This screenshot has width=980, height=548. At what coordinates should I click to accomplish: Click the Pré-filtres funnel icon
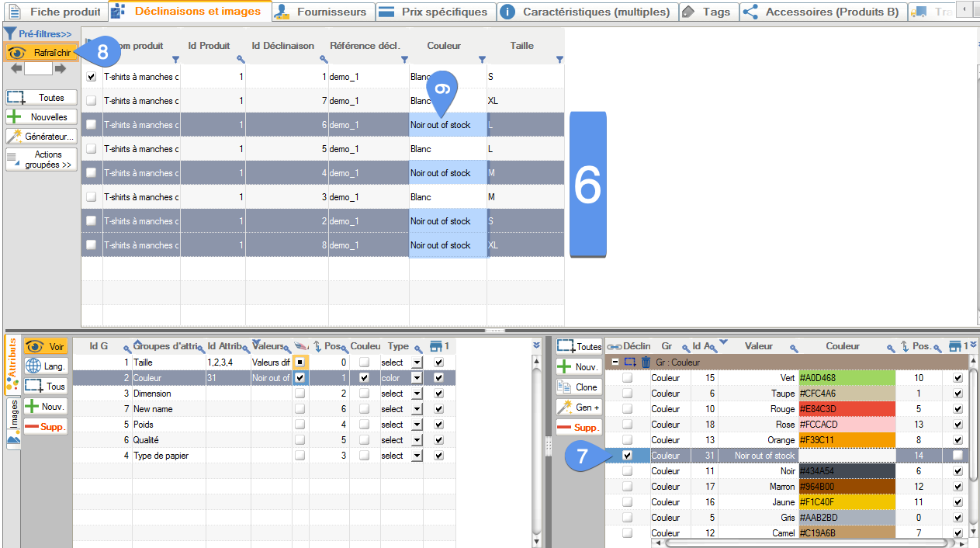coord(10,34)
